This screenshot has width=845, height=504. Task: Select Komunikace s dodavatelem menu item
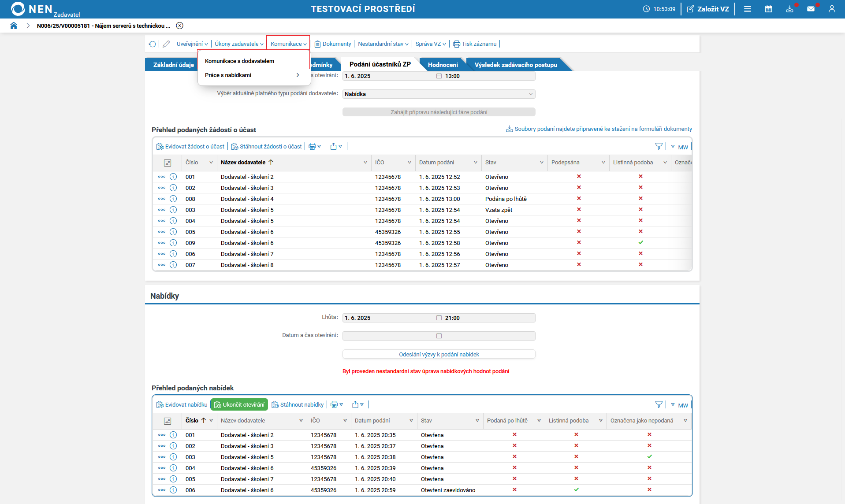click(239, 61)
